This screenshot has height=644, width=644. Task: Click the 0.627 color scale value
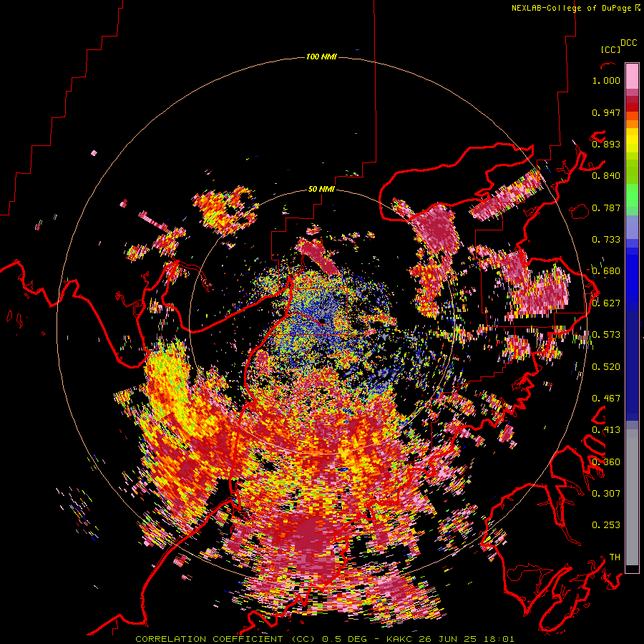pos(606,303)
